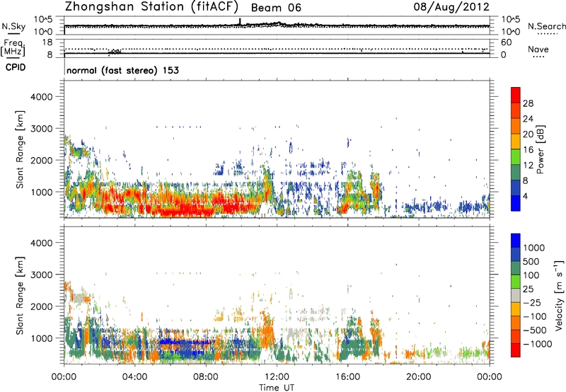Click the '18' frequency axis tick
The image size is (566, 392).
click(47, 42)
